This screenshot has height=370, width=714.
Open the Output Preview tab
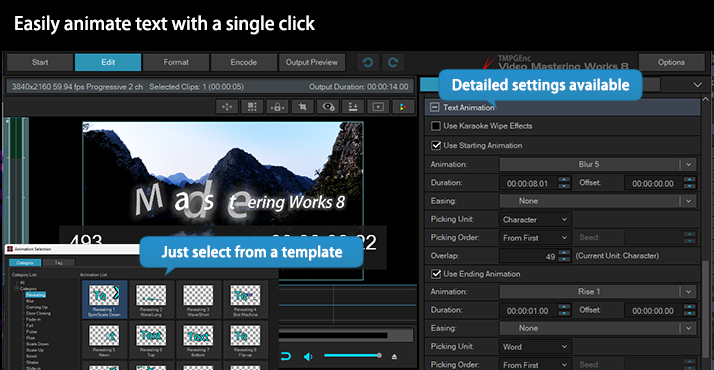[x=312, y=62]
